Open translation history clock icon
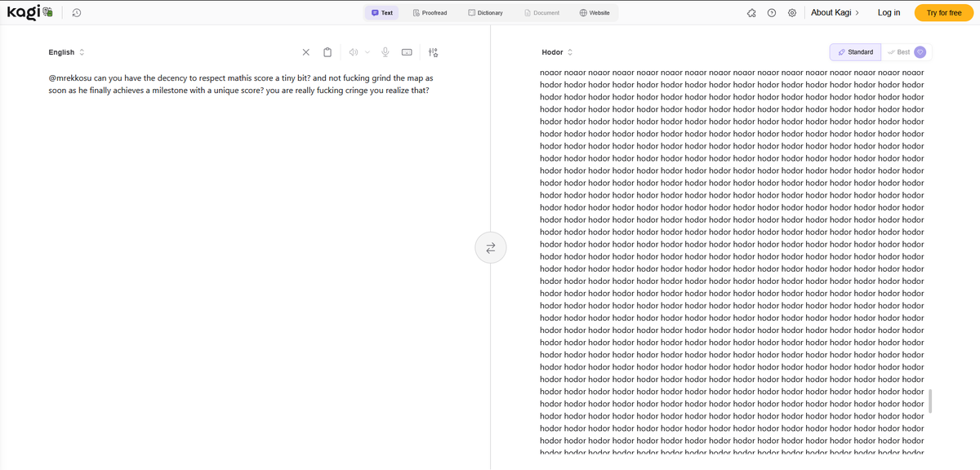The height and width of the screenshot is (470, 980). [x=76, y=13]
